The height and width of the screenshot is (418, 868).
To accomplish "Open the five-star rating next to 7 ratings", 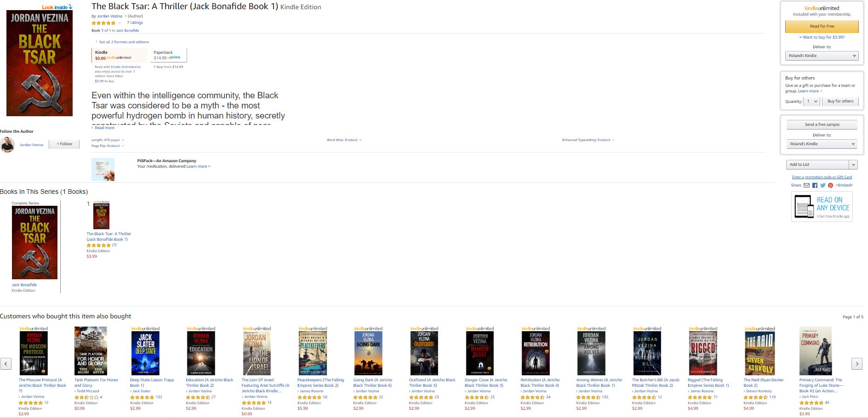I will tap(103, 23).
